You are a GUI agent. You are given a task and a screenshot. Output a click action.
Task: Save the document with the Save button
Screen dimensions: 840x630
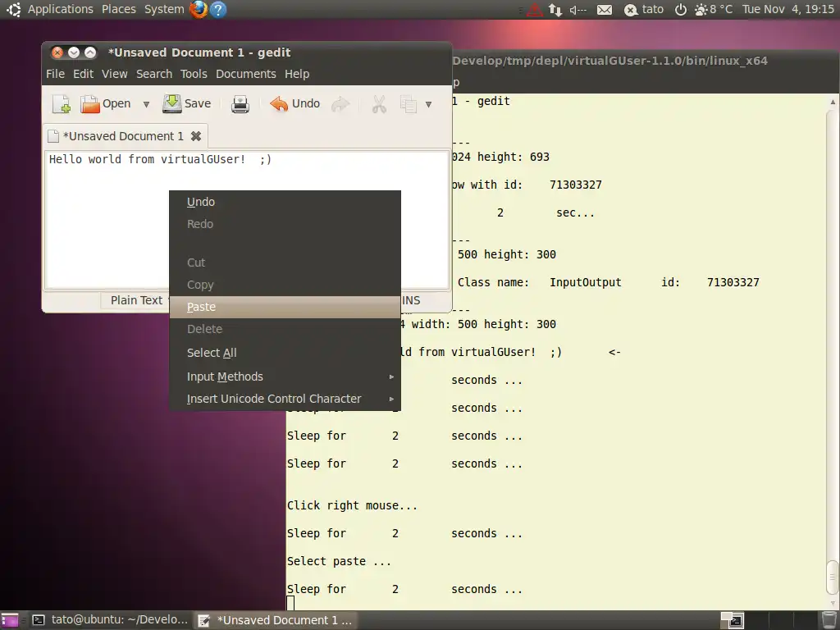pos(186,103)
